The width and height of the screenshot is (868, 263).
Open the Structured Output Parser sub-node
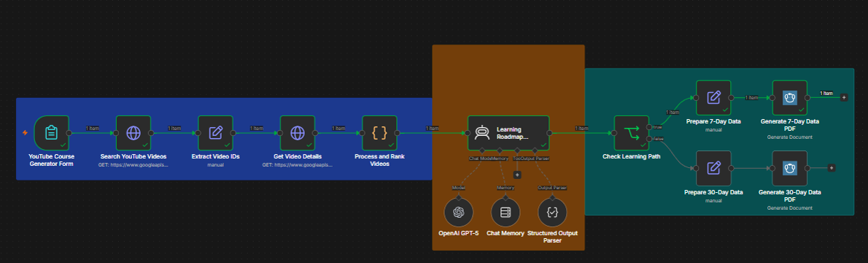[x=552, y=212]
